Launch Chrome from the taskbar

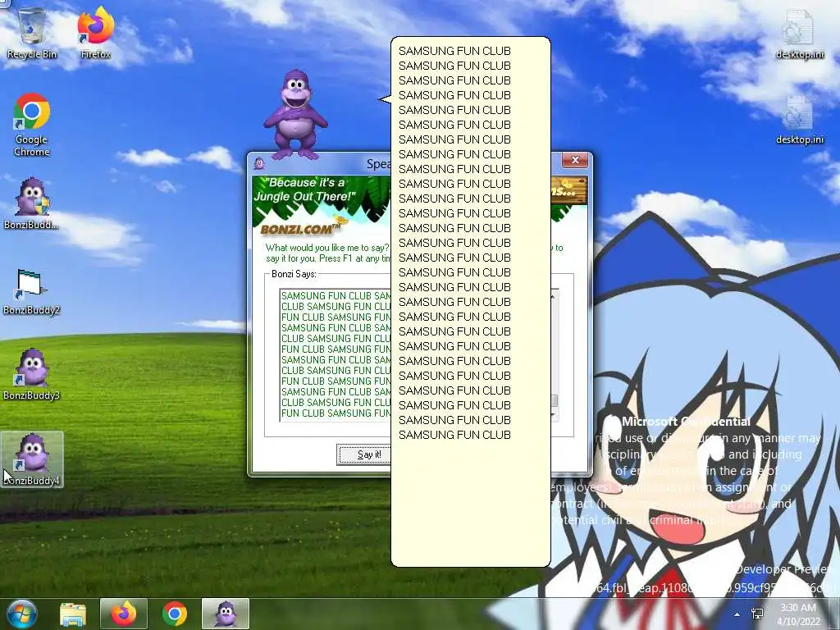175,614
